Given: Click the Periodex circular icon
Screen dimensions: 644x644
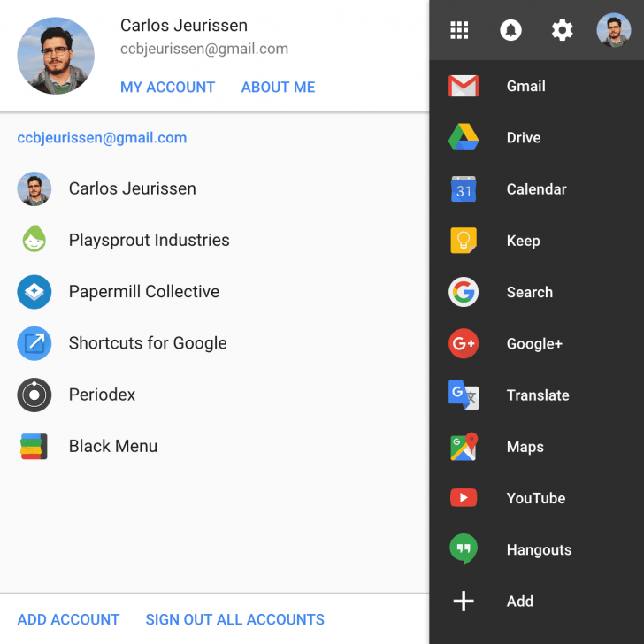Looking at the screenshot, I should [34, 395].
